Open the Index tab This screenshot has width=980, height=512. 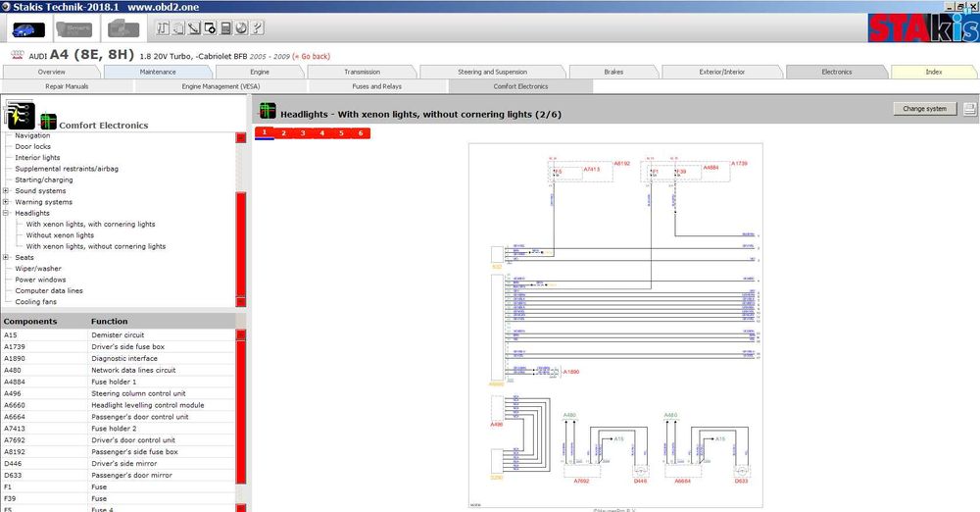point(933,72)
